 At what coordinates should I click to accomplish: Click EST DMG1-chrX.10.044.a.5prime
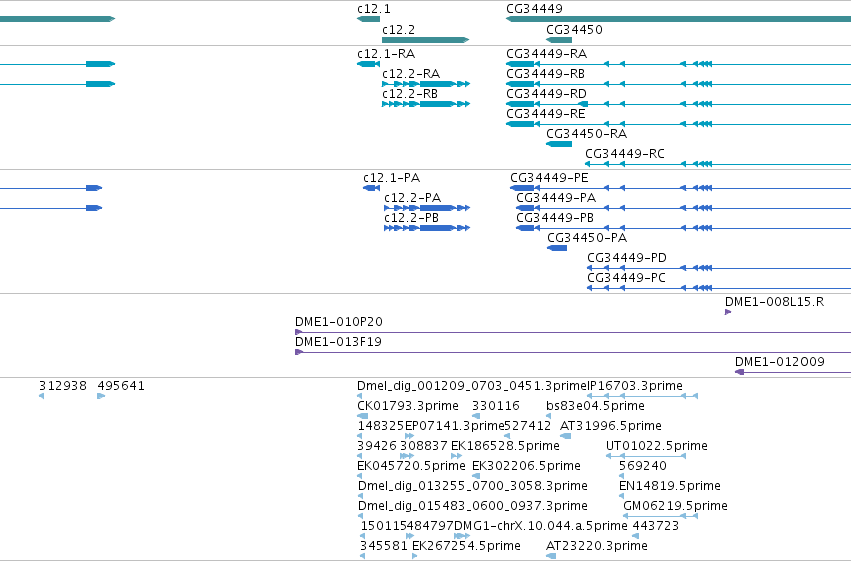pos(541,526)
